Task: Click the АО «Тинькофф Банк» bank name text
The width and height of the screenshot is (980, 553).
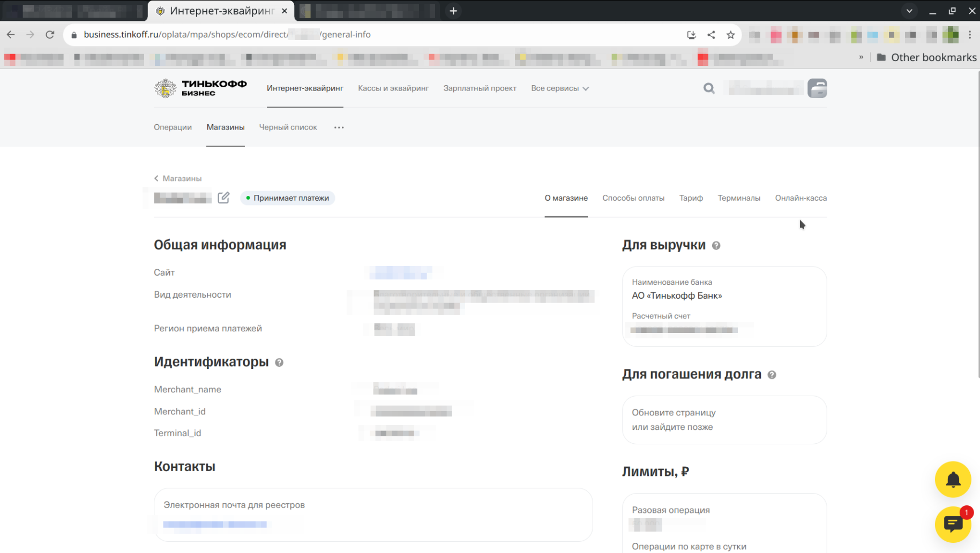Action: point(677,296)
